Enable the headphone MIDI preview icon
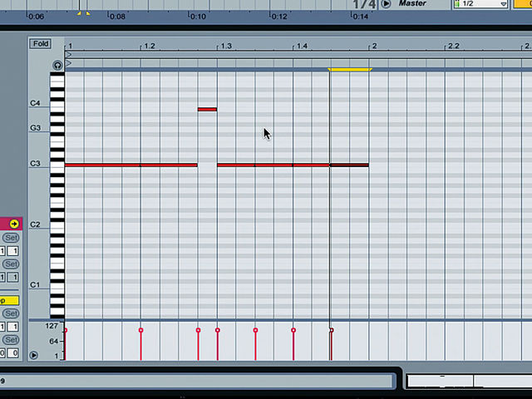The image size is (532, 399). 57,65
